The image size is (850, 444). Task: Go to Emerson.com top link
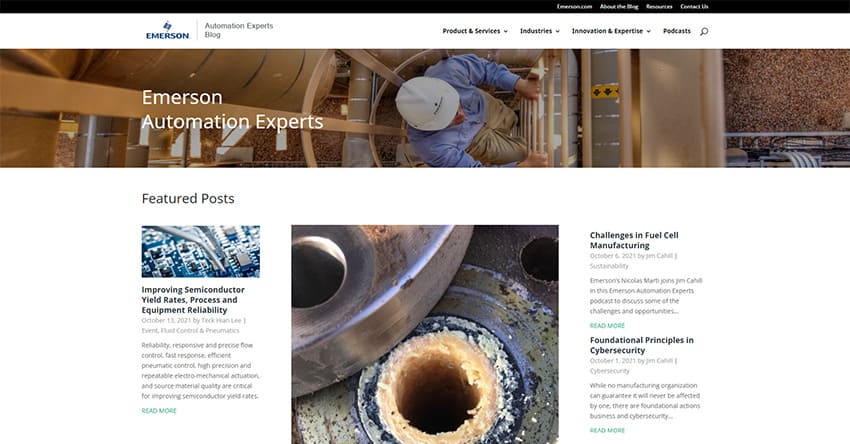pos(574,7)
